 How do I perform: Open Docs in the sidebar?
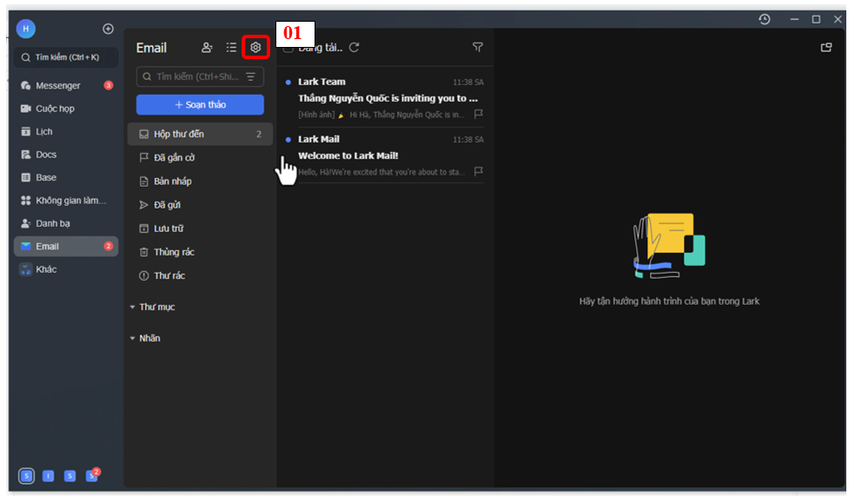[66, 155]
